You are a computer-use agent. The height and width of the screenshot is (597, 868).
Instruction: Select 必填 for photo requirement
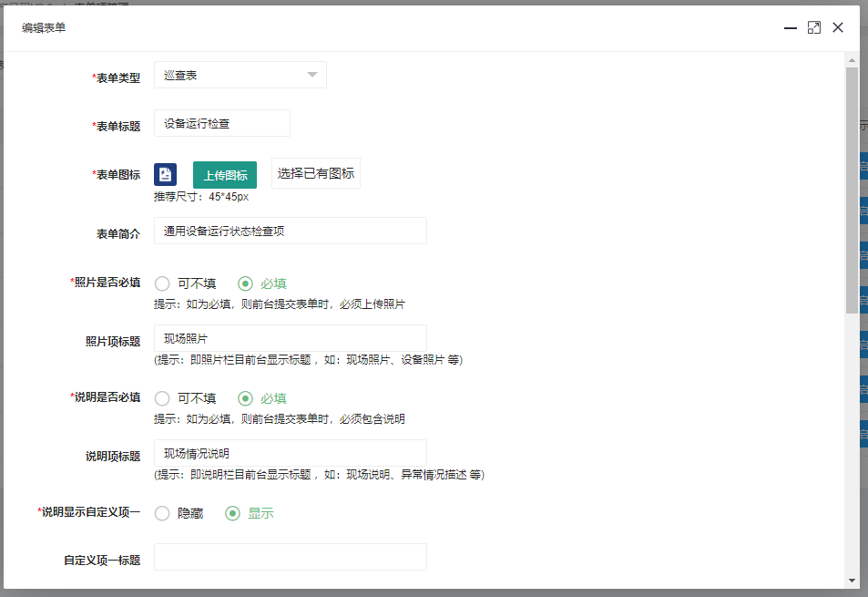[245, 283]
